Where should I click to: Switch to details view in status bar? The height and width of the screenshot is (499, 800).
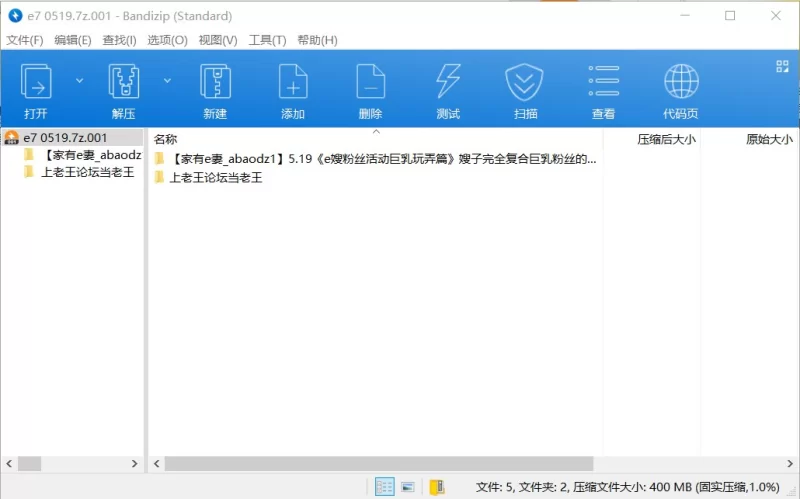[x=385, y=487]
